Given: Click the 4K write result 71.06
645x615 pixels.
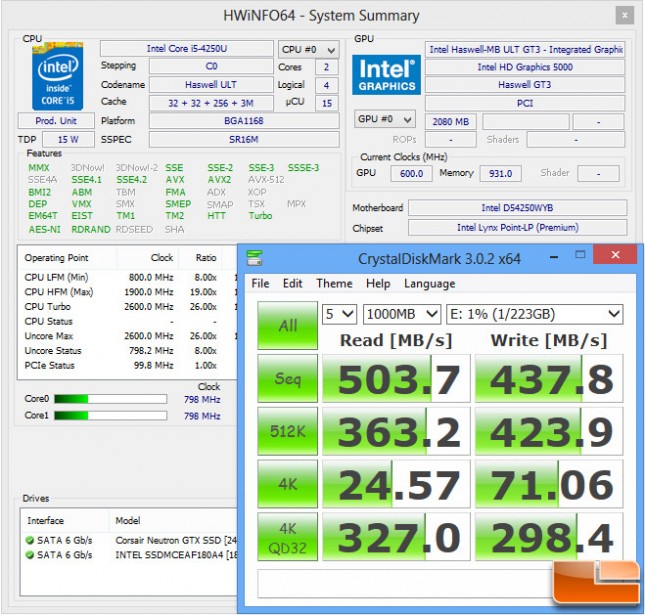Looking at the screenshot, I should (549, 484).
